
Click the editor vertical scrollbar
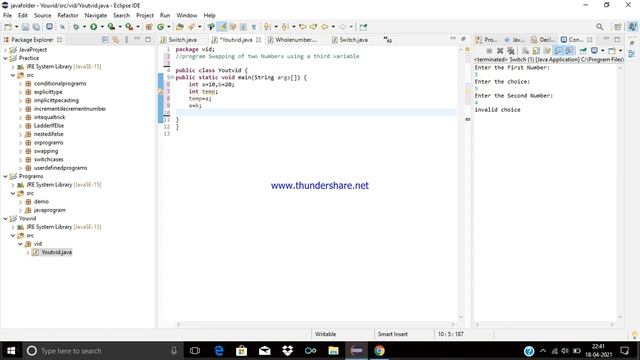[460, 184]
